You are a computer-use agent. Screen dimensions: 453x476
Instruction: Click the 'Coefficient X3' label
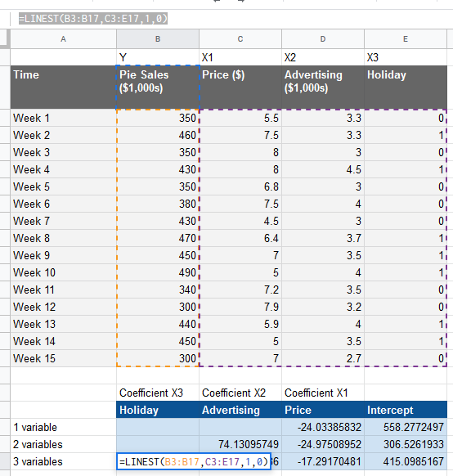[x=158, y=393]
